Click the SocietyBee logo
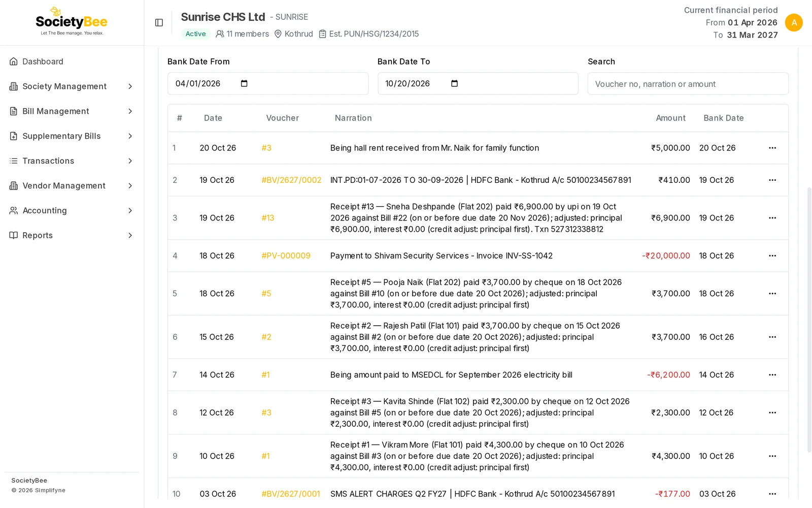Screen dimensions: 812x508 [x=72, y=21]
